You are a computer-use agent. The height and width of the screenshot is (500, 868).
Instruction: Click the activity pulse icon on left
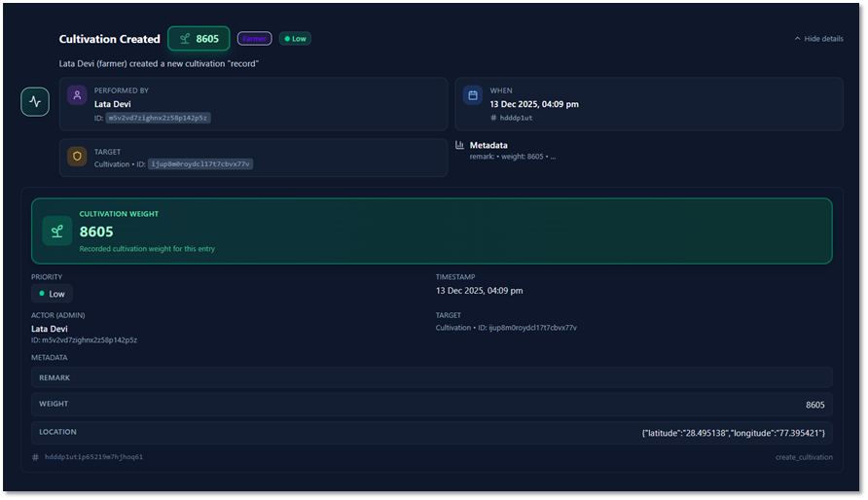pos(35,101)
